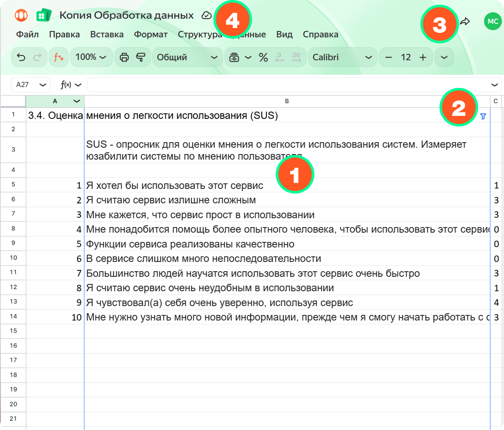504x430 pixels.
Task: Click the smart formula sparkle icon
Action: pos(59,57)
